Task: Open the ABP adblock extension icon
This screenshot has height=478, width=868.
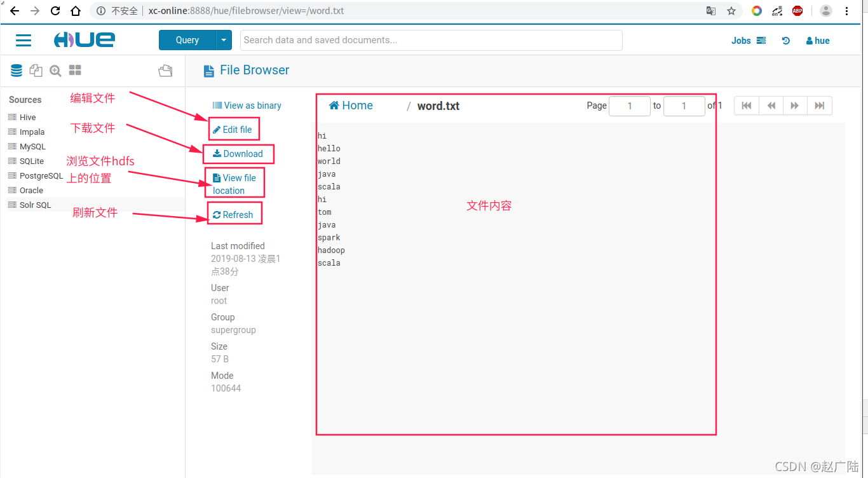Action: [x=797, y=11]
